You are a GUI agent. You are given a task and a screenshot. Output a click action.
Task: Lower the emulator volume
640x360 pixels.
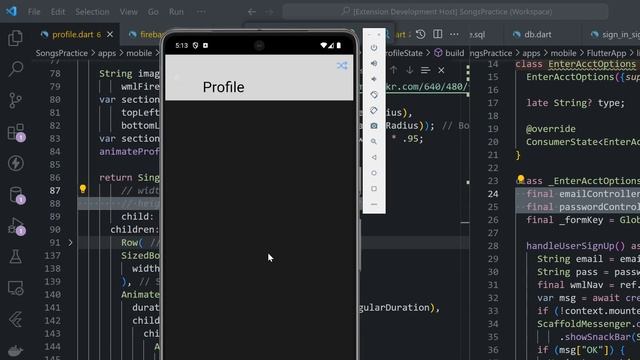click(x=374, y=79)
